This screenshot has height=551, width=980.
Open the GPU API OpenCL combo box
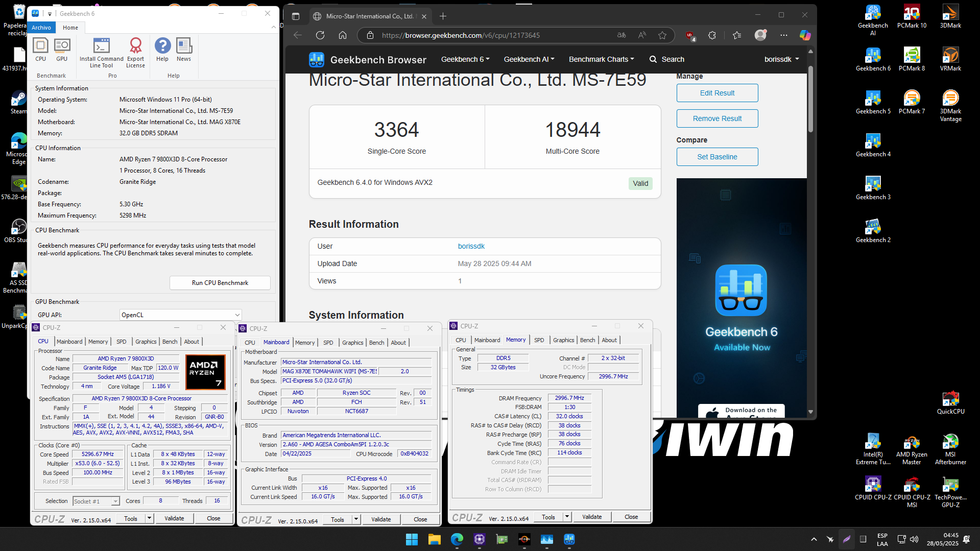(x=180, y=315)
